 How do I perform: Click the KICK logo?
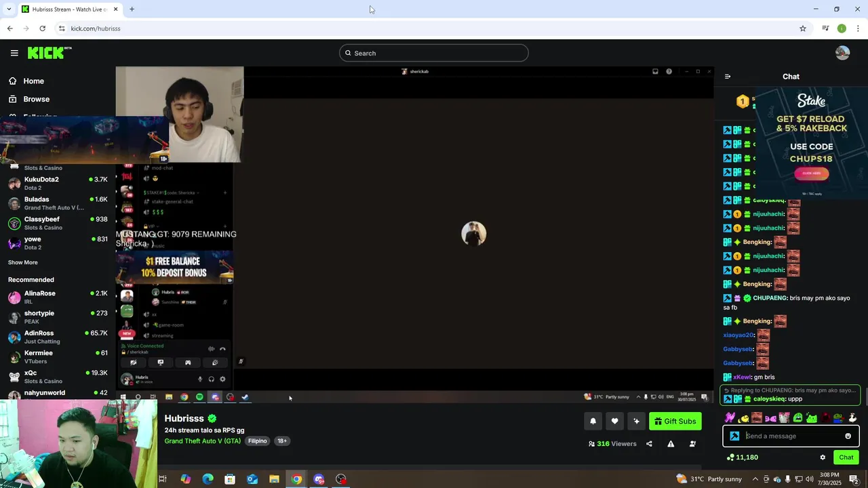click(49, 53)
